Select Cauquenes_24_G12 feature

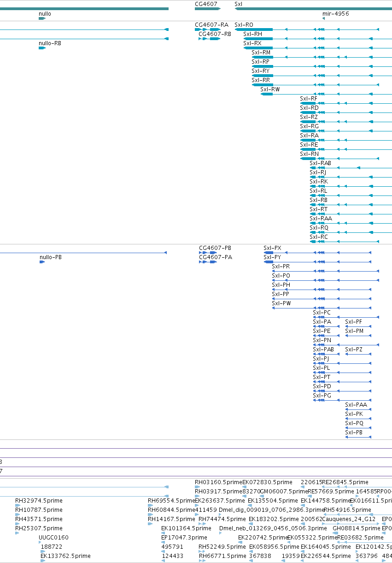click(349, 519)
